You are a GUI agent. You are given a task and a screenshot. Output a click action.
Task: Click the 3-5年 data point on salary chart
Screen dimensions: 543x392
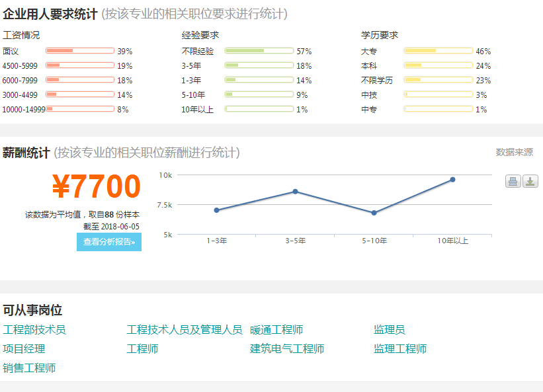[x=296, y=191]
